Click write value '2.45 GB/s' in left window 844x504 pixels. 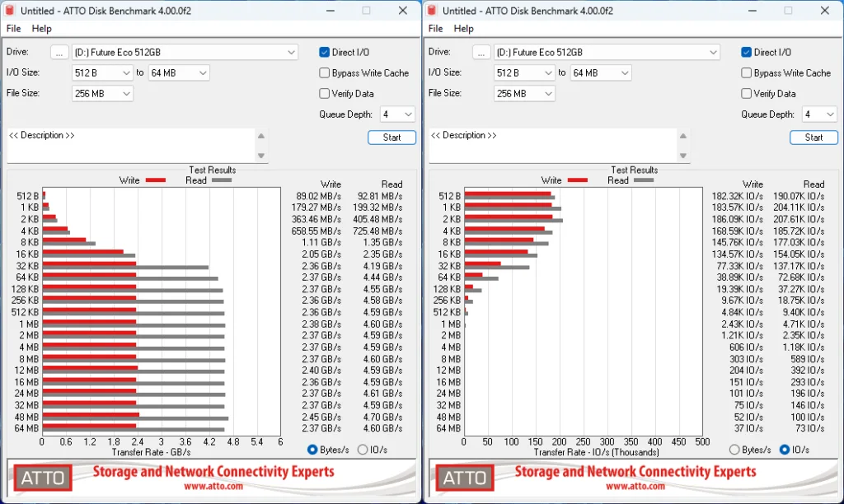coord(321,417)
